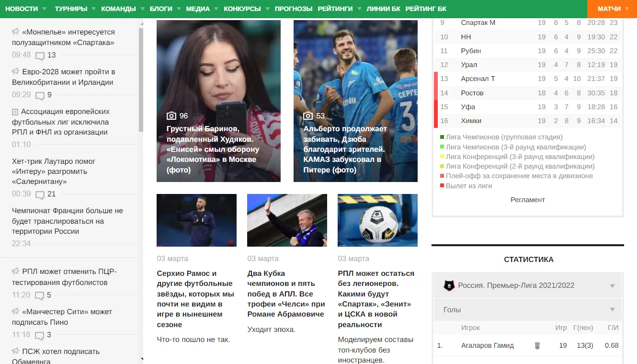Screen dimensions: 637x364
Task: Click the megaphone icon next to the Евро-2028 headline
Action: 16,72
